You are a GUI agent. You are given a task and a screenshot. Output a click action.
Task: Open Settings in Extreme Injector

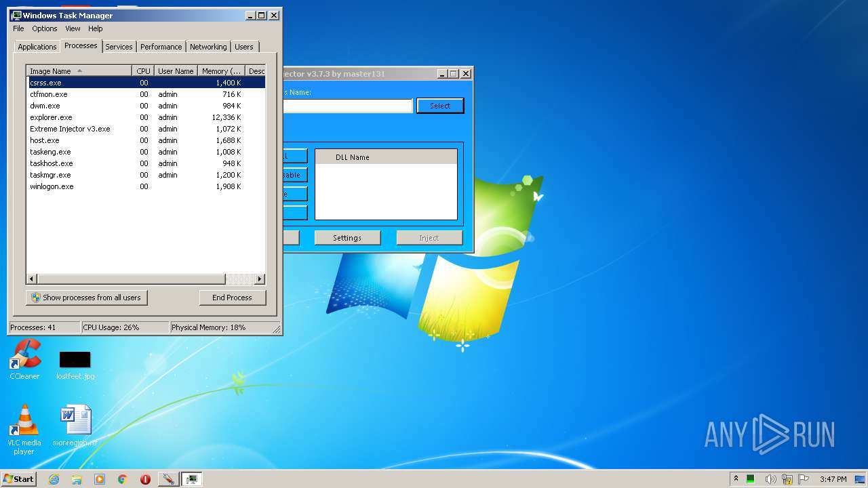point(347,238)
